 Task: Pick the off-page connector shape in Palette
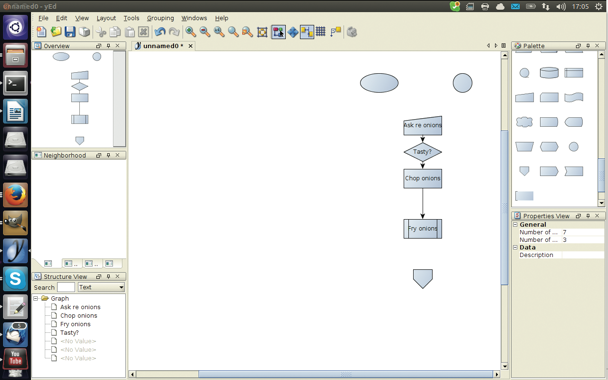(524, 171)
